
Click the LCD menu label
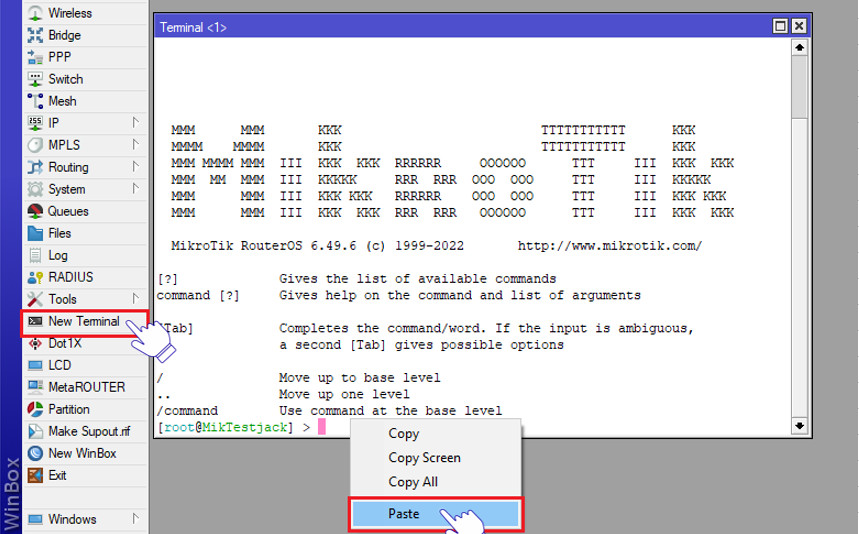60,365
